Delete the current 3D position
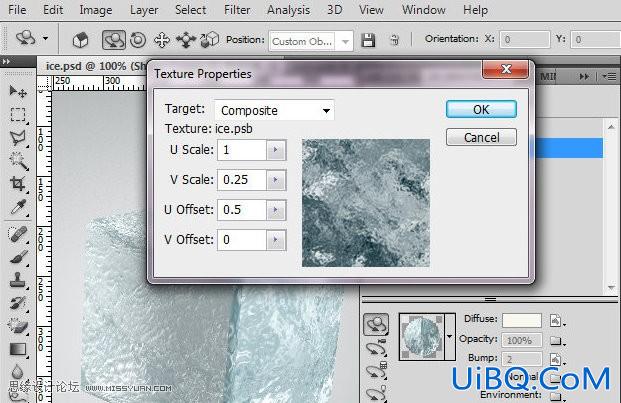 [x=394, y=40]
